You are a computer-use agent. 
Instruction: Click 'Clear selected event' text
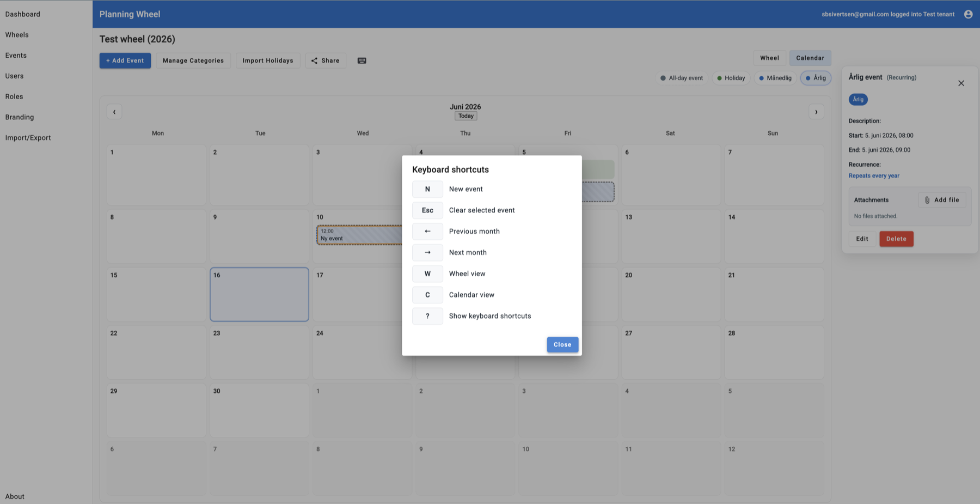pyautogui.click(x=482, y=210)
